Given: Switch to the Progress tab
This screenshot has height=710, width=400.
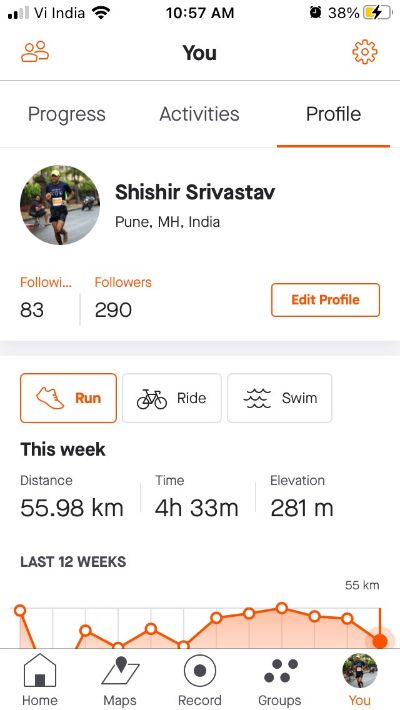Looking at the screenshot, I should click(67, 114).
